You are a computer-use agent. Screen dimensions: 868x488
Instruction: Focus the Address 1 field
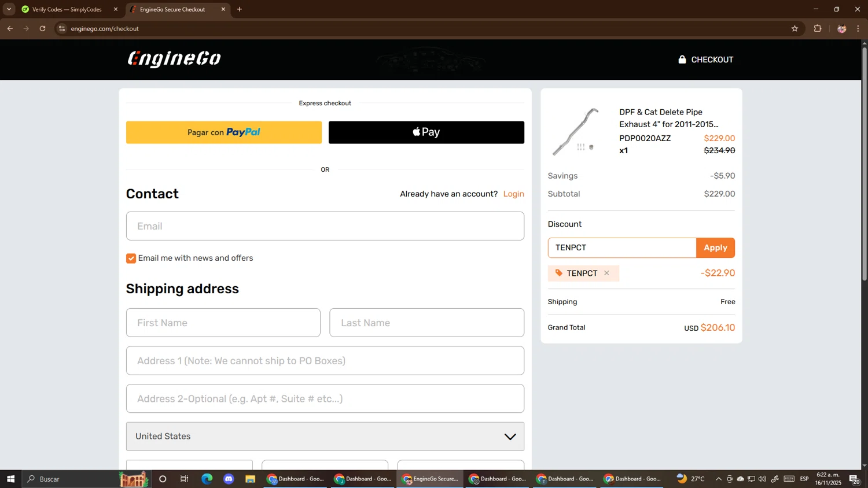point(325,361)
